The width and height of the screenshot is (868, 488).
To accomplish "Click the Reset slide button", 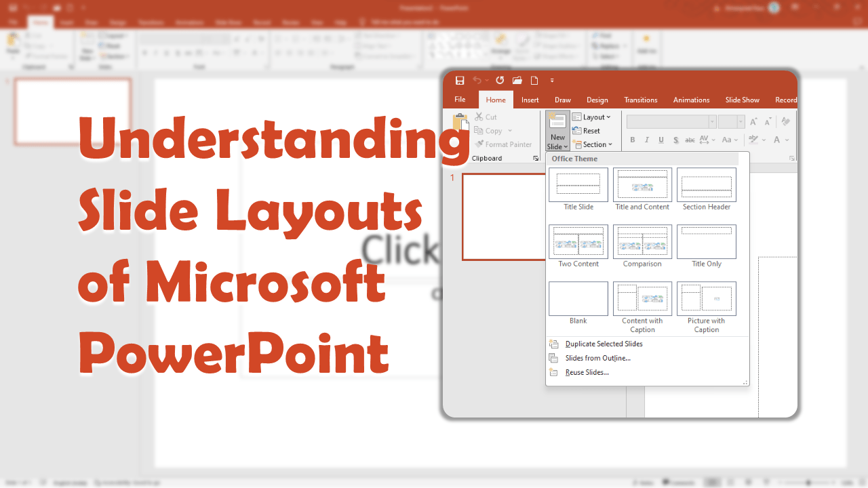I will (587, 131).
